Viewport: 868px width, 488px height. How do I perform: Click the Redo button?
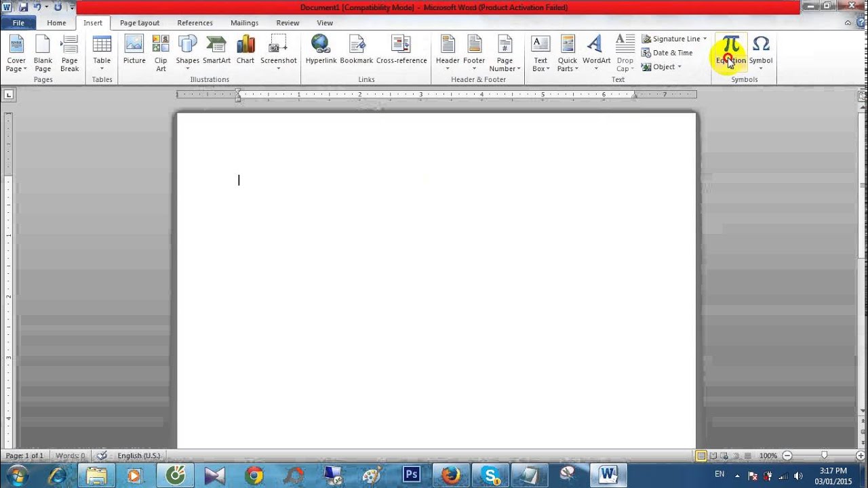(x=58, y=7)
